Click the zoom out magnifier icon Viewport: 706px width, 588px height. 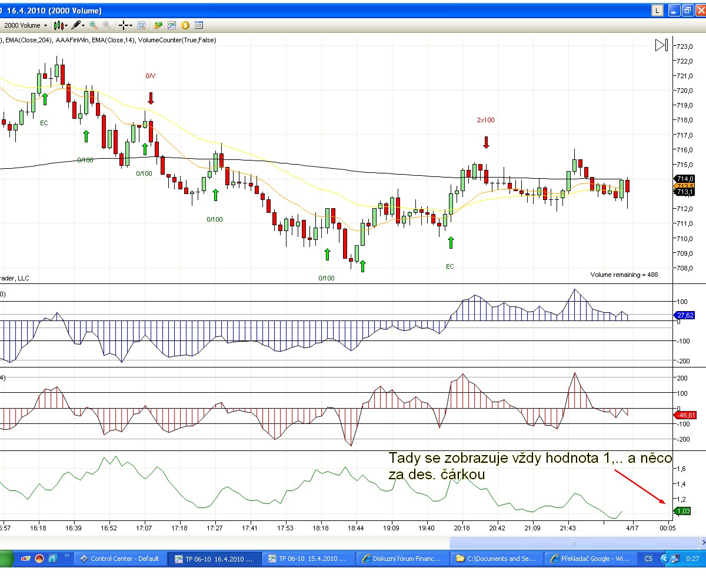106,25
